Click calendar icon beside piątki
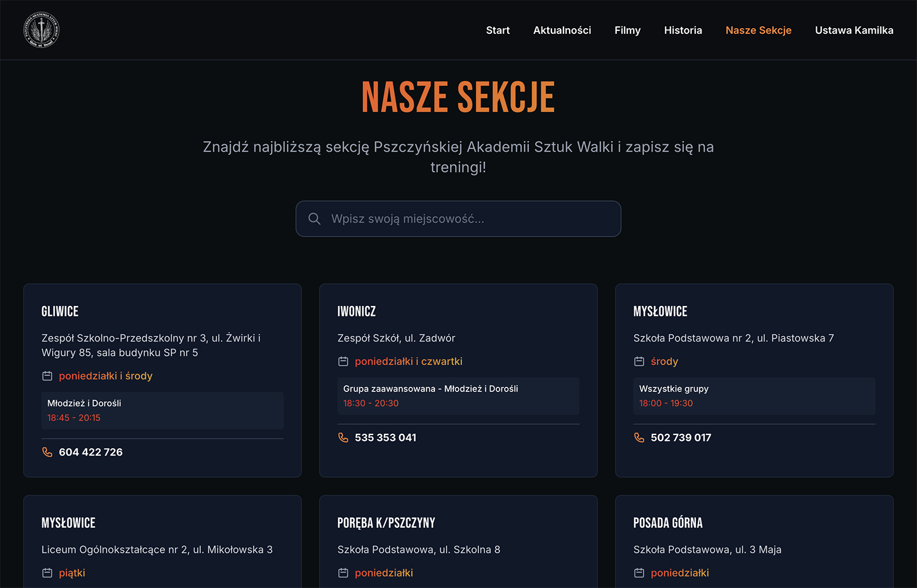The image size is (917, 588). pos(47,573)
